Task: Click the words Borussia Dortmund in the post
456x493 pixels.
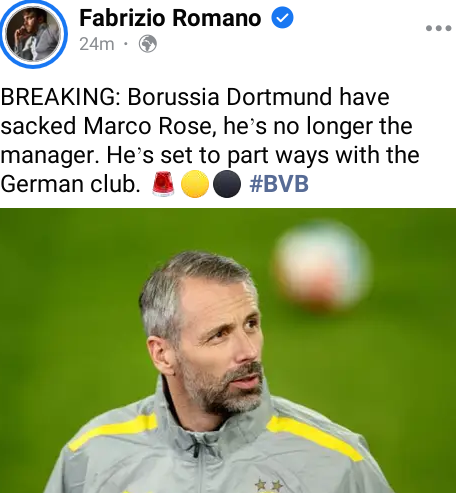Action: click(x=230, y=97)
